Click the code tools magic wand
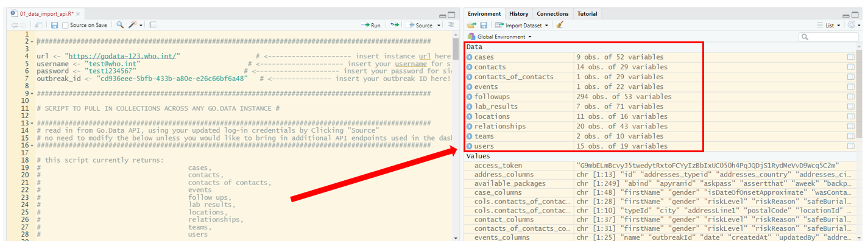 point(132,25)
